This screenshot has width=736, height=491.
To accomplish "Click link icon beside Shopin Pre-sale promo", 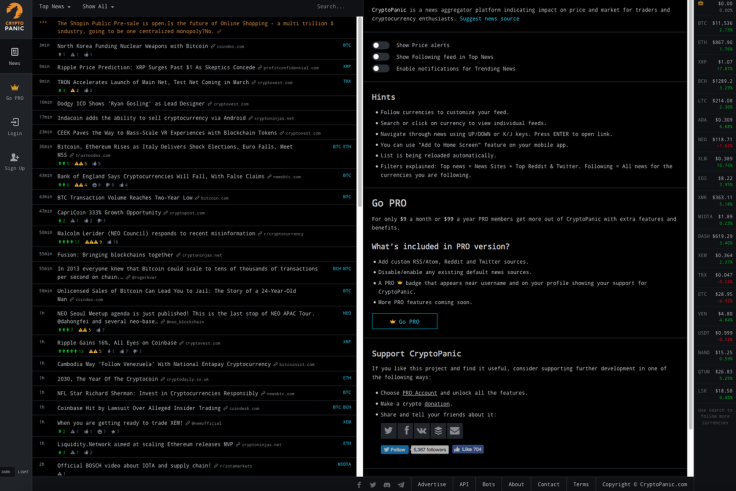I will 219,31.
